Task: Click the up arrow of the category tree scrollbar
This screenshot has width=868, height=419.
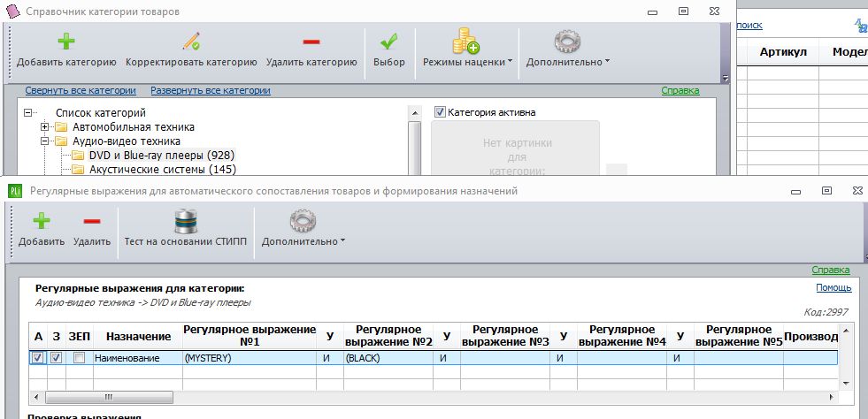Action: tap(414, 113)
